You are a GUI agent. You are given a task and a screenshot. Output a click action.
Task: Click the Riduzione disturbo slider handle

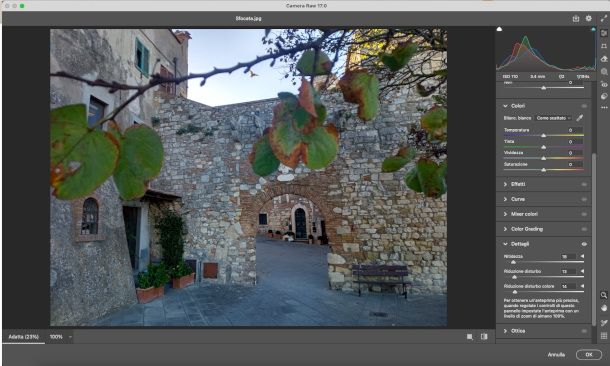[x=514, y=277]
